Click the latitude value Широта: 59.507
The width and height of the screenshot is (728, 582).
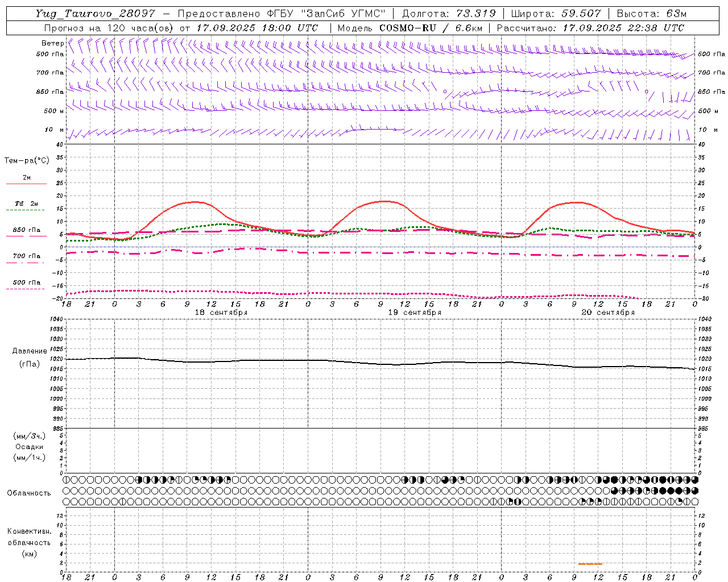tap(556, 14)
